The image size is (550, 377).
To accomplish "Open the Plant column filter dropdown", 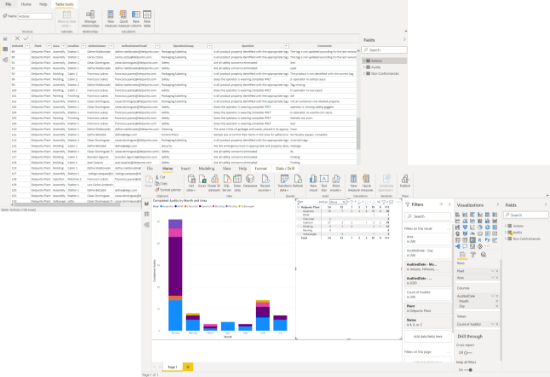I will (x=49, y=46).
